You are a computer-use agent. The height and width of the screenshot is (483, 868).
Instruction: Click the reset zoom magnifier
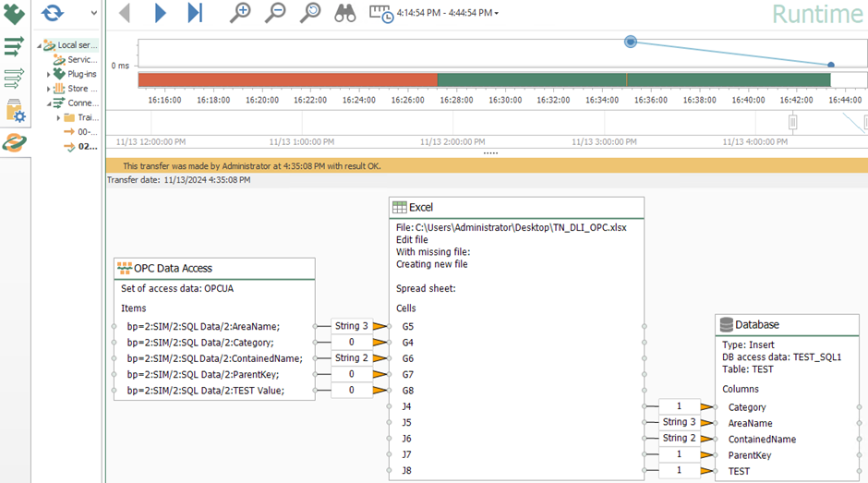[310, 12]
